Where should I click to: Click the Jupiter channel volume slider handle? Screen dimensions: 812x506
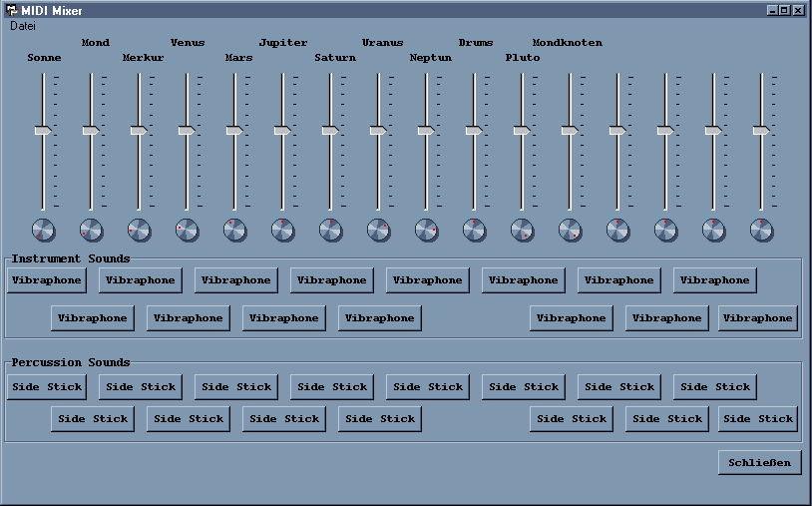point(282,130)
